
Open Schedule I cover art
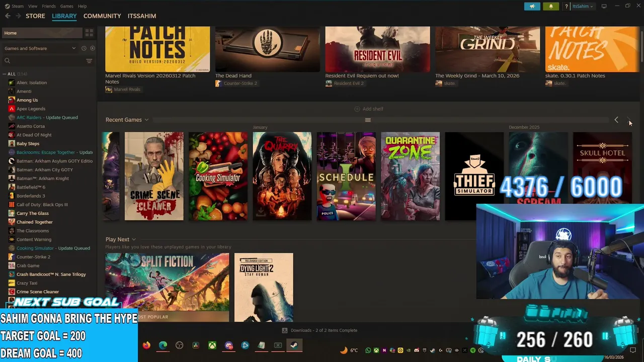click(346, 176)
